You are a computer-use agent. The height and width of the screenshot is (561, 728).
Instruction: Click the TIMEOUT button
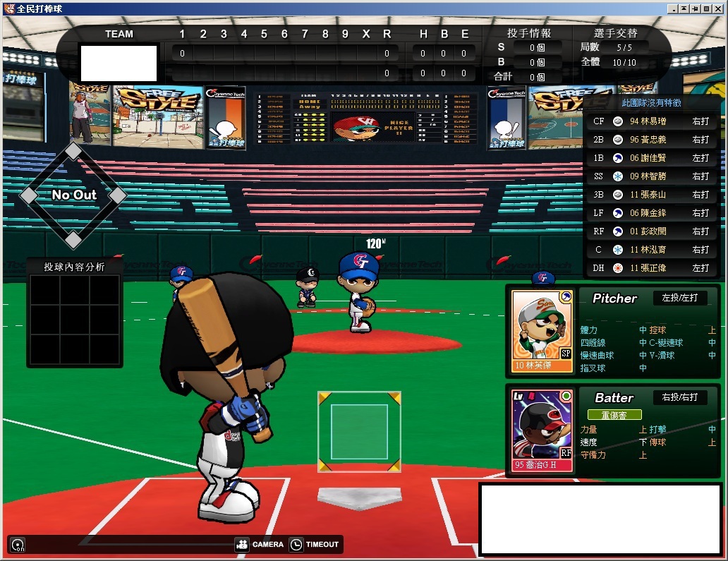(315, 544)
